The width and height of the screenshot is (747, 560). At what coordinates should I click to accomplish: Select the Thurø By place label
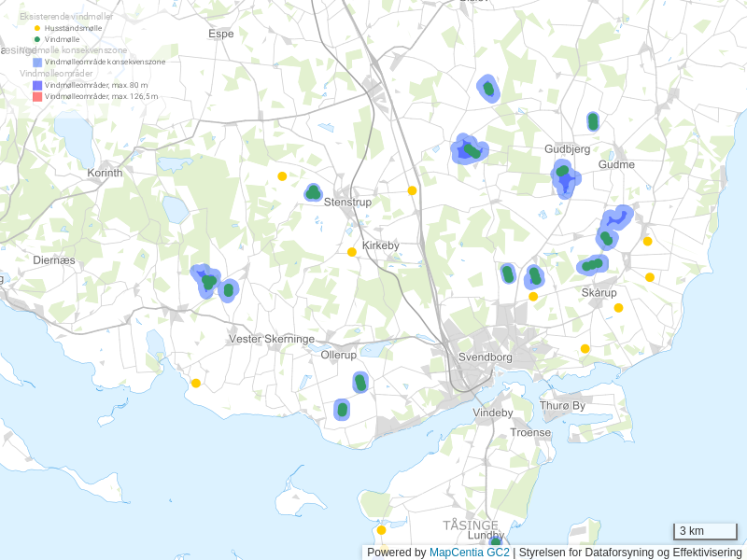pyautogui.click(x=562, y=406)
